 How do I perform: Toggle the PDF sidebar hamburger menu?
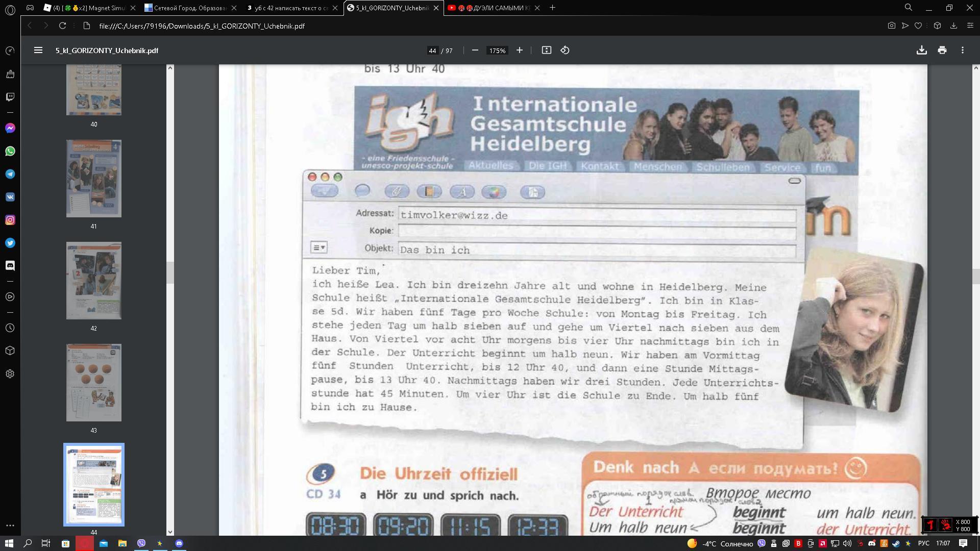tap(38, 50)
